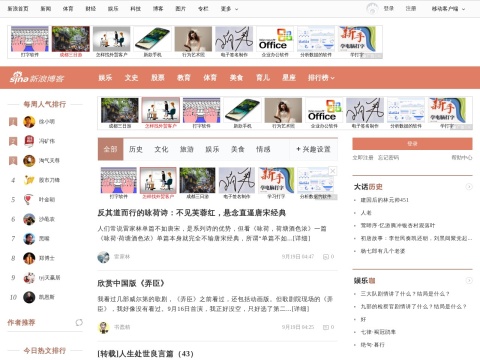This screenshot has height=360, width=480.
Task: Click the rank 6 blogger 沙黾农 avatar
Action: 29,219
